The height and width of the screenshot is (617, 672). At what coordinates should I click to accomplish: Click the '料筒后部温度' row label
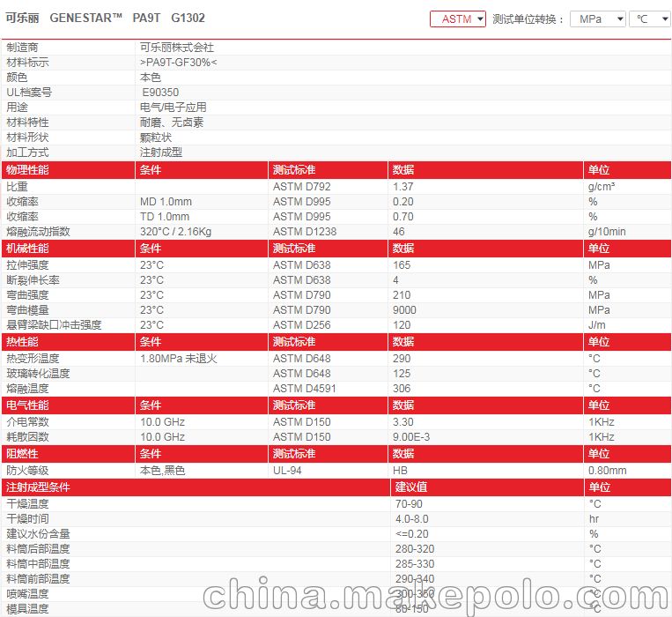[38, 549]
